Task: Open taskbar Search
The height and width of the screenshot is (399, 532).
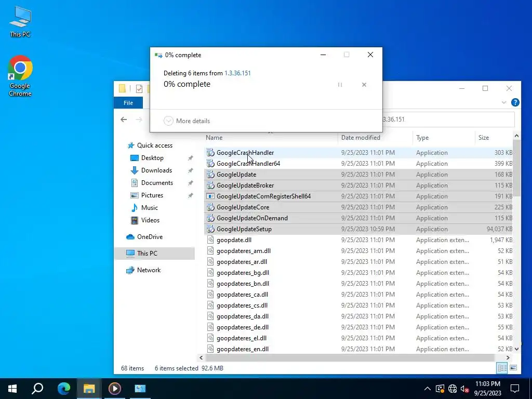Action: (37, 389)
